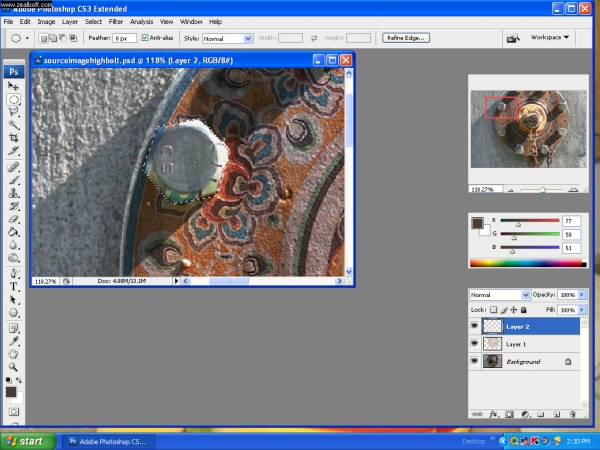Choose Add to selection mode
Image resolution: width=600 pixels, height=450 pixels.
(53, 38)
